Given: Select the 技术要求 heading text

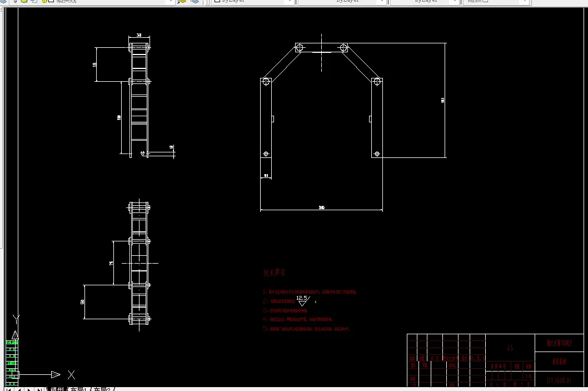Looking at the screenshot, I should (274, 273).
